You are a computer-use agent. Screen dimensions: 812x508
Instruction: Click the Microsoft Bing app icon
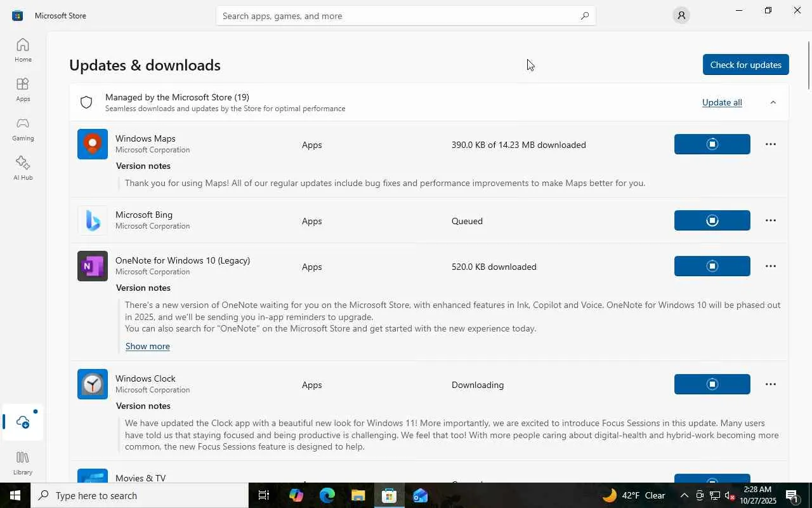point(93,220)
